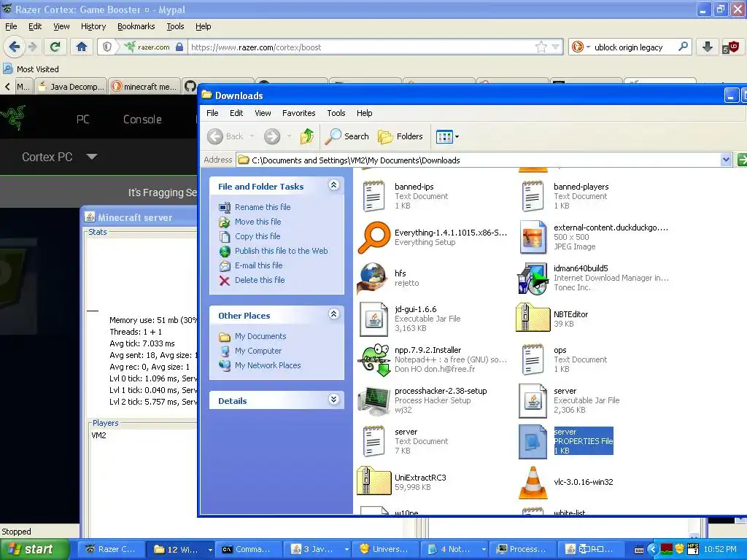
Task: Bookmark this page with the star icon
Action: [x=541, y=47]
